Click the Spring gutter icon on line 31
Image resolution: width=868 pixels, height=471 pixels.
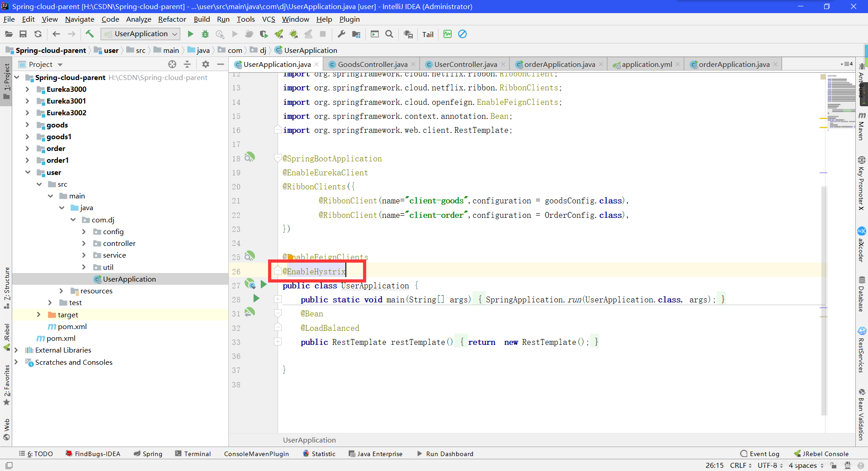[250, 312]
